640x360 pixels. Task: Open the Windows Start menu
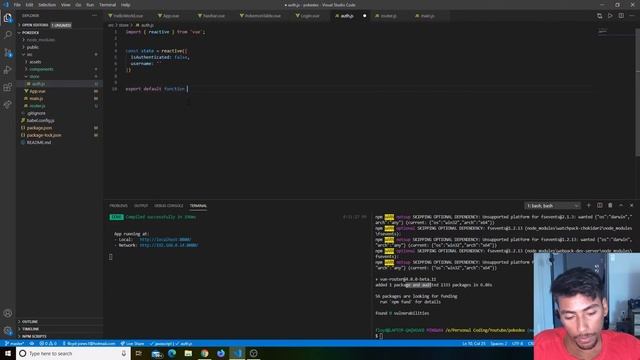coord(8,353)
